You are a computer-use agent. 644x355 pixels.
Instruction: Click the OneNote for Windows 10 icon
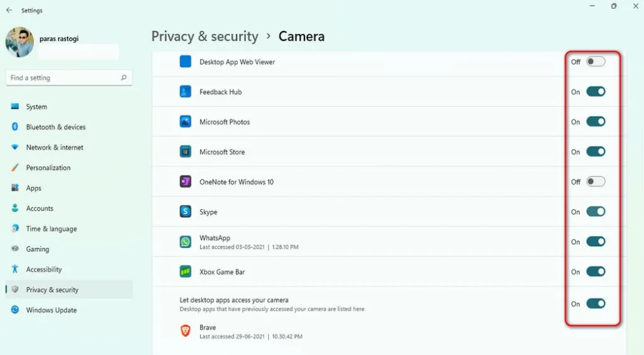(186, 182)
